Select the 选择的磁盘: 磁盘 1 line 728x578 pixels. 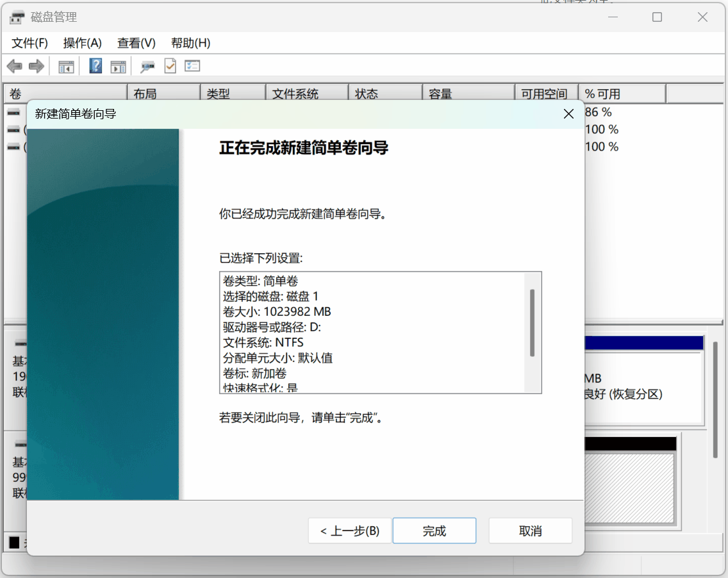tap(270, 296)
